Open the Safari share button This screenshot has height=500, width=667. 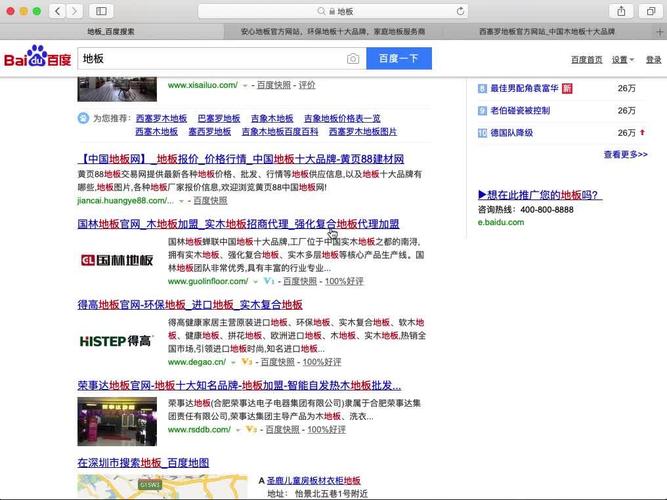pos(621,11)
